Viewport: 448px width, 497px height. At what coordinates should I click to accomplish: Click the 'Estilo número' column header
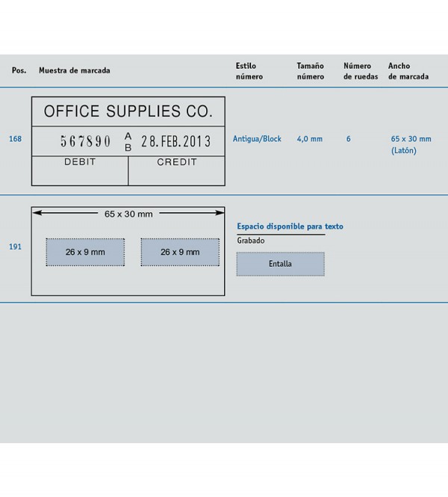tap(249, 71)
